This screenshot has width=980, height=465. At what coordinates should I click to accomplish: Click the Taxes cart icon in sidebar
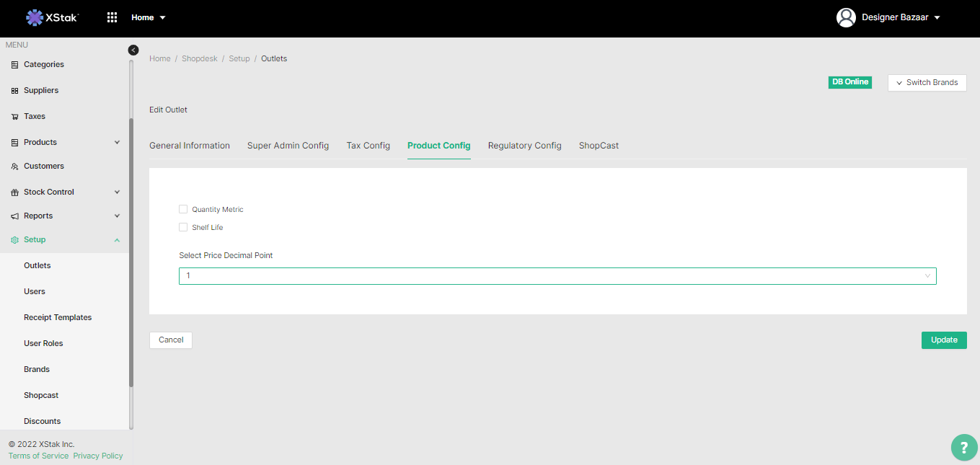pyautogui.click(x=15, y=117)
